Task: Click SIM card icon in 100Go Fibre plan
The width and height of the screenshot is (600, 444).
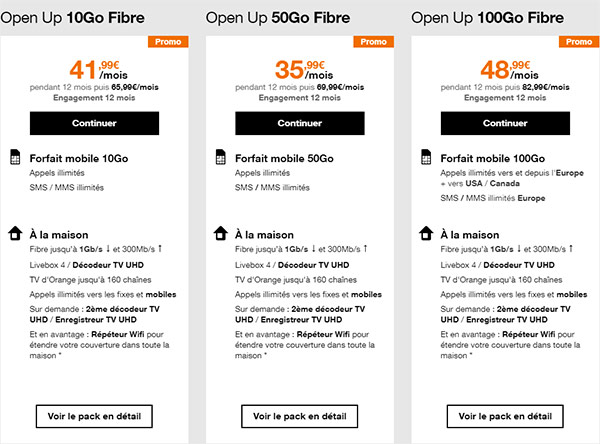Action: pos(425,158)
